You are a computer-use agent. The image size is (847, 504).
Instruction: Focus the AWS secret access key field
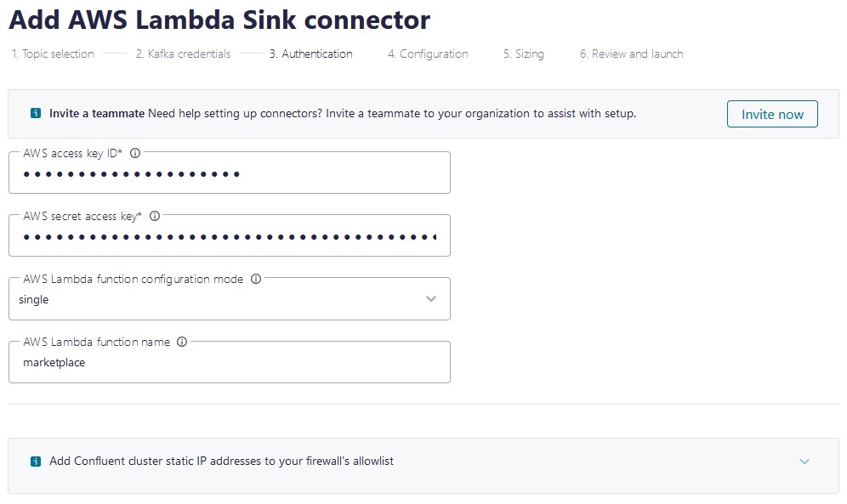(230, 239)
